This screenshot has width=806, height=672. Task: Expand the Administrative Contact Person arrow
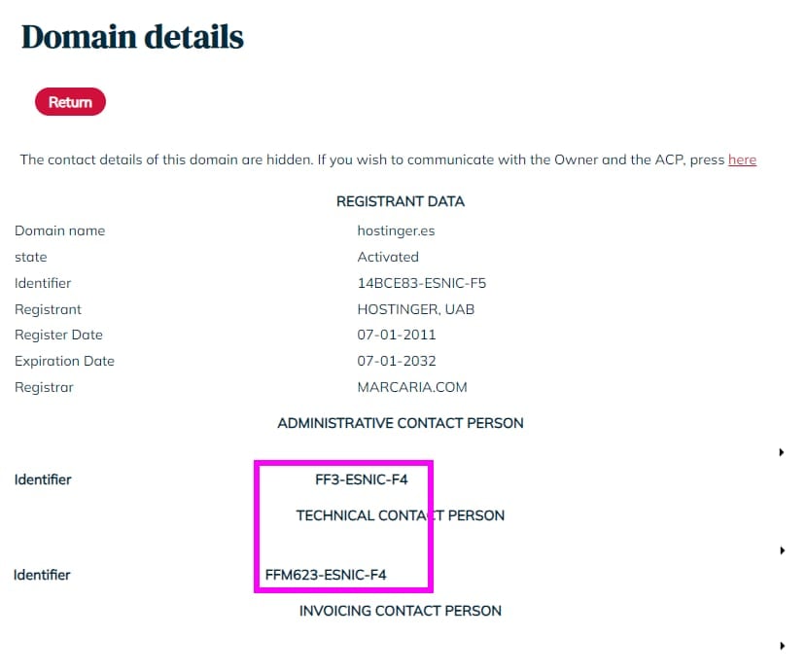[782, 452]
